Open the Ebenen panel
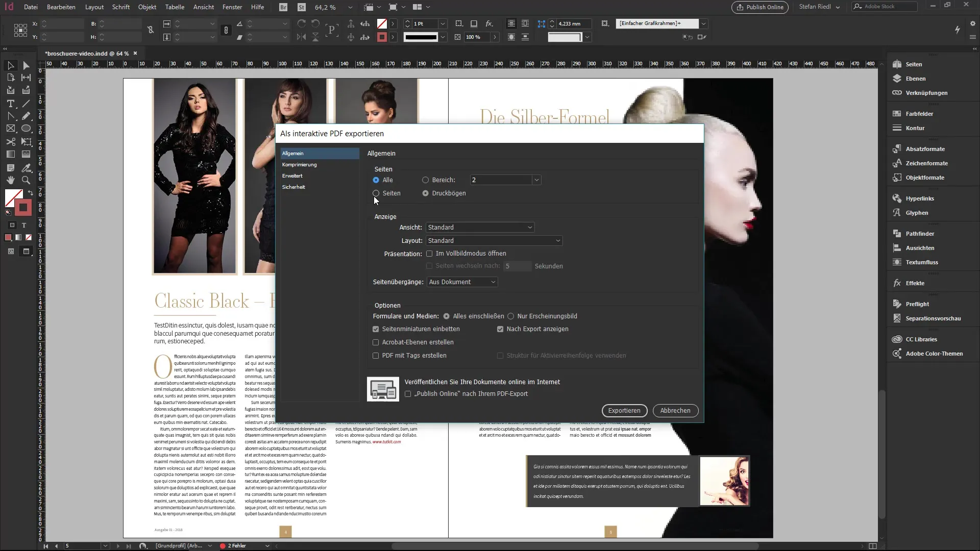 click(x=915, y=79)
